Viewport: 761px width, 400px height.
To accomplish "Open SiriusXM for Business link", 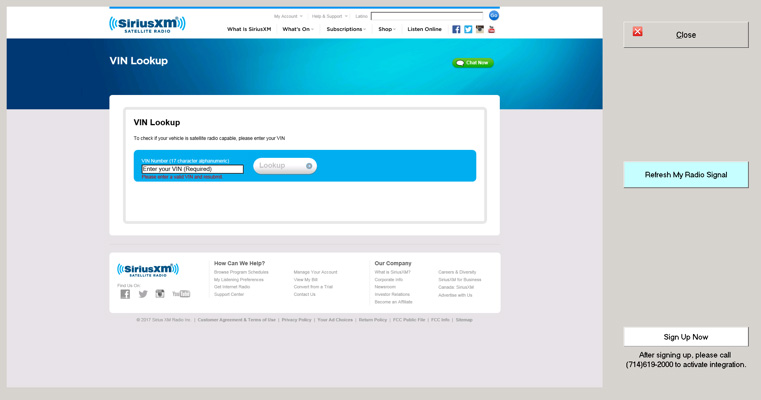I will 460,280.
